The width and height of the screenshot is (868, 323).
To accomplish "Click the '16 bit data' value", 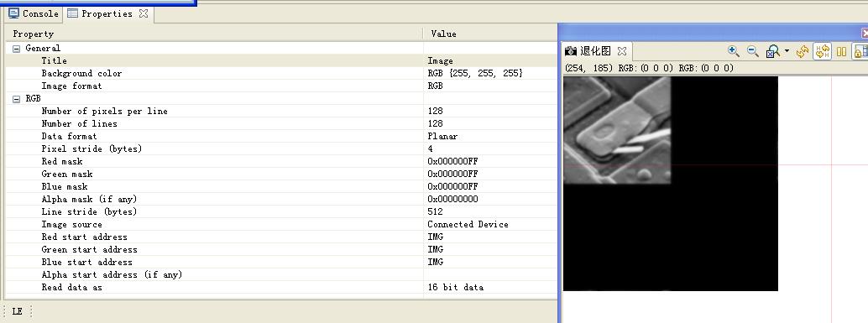I will tap(455, 288).
